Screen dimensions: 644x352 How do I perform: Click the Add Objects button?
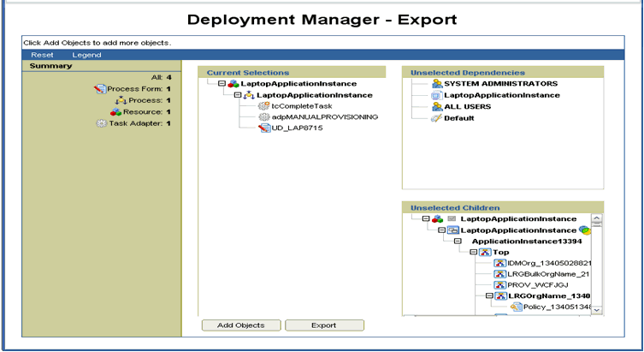pos(241,325)
